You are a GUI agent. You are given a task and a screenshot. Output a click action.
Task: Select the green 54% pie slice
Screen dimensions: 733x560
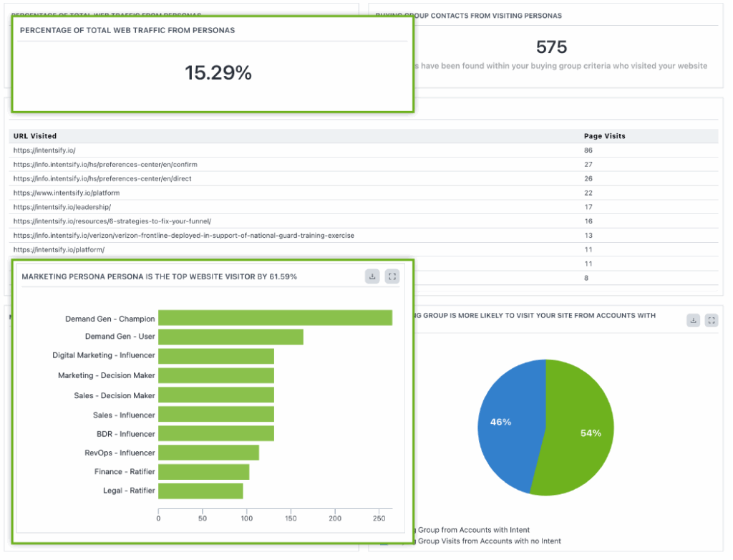[581, 433]
